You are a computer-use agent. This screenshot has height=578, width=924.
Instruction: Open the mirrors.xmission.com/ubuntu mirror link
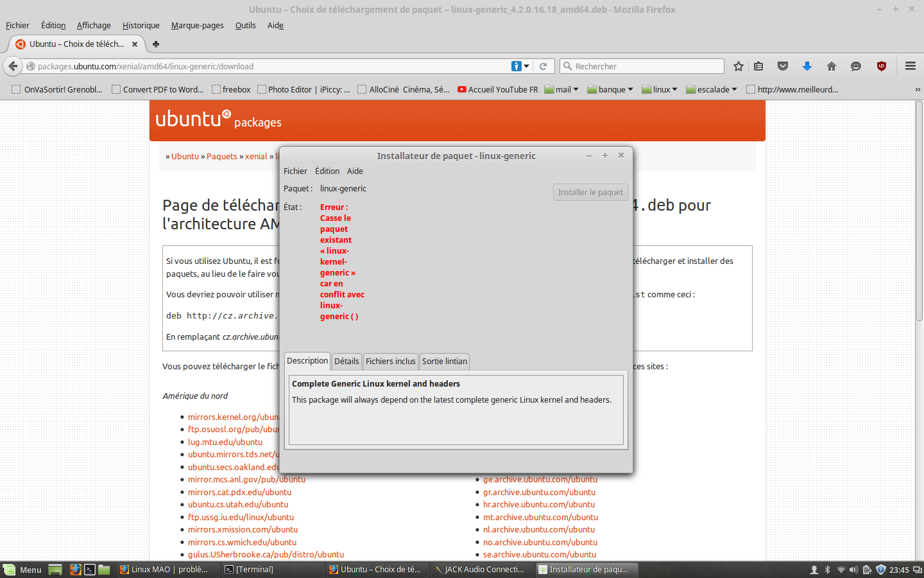[x=243, y=530]
